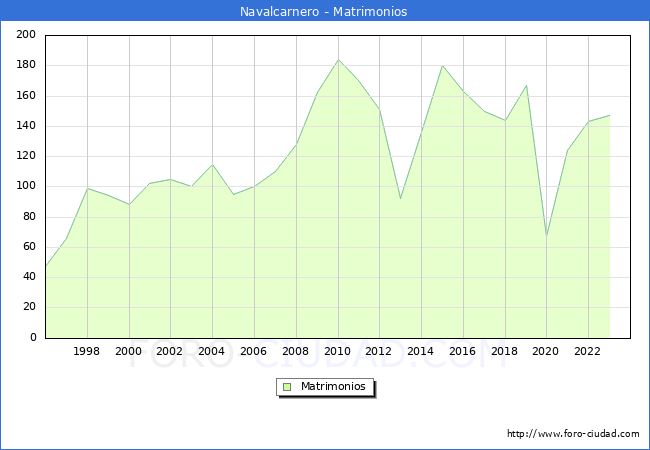Click the 0 y-axis value
650x450 pixels.
point(33,337)
